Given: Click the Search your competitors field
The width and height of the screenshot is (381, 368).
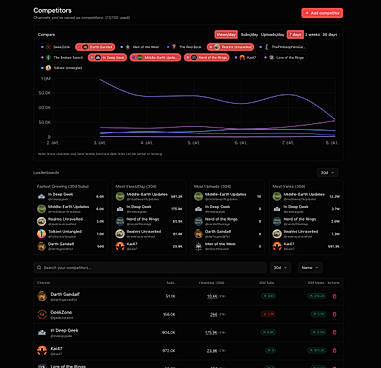Looking at the screenshot, I should coord(150,268).
